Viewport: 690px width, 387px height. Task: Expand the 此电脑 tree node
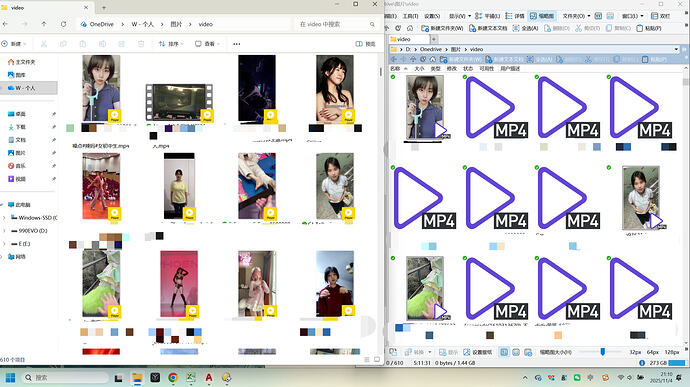2,205
